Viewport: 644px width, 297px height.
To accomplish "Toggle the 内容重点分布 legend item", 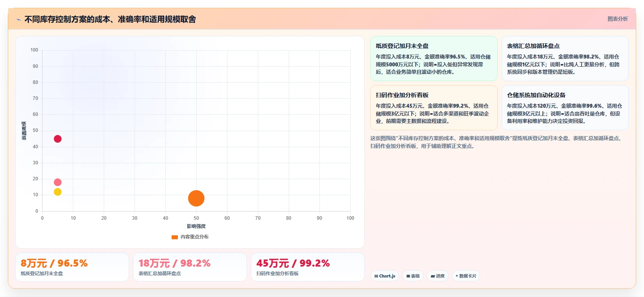I will click(x=190, y=237).
